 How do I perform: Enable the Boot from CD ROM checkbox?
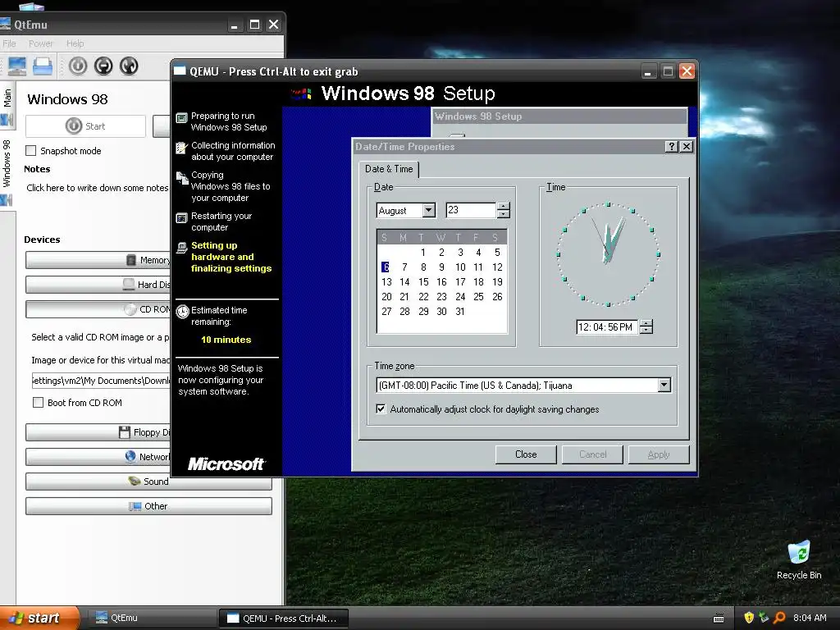pos(38,403)
